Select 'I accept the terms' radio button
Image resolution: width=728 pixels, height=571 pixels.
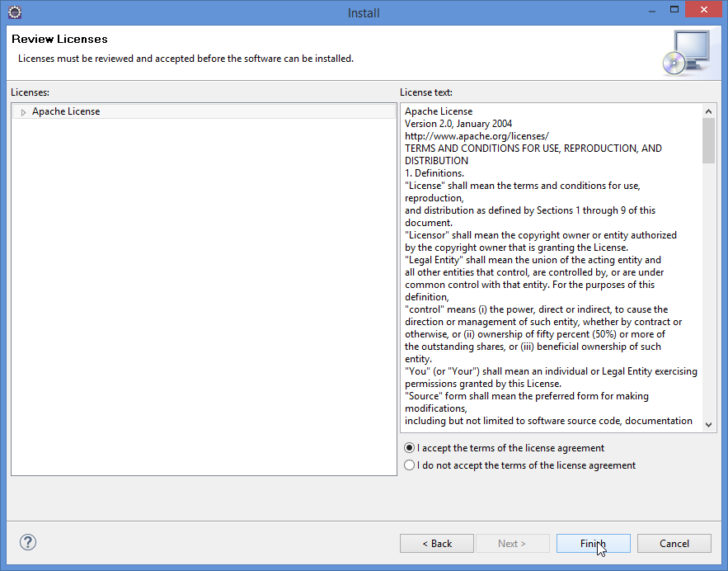[409, 448]
